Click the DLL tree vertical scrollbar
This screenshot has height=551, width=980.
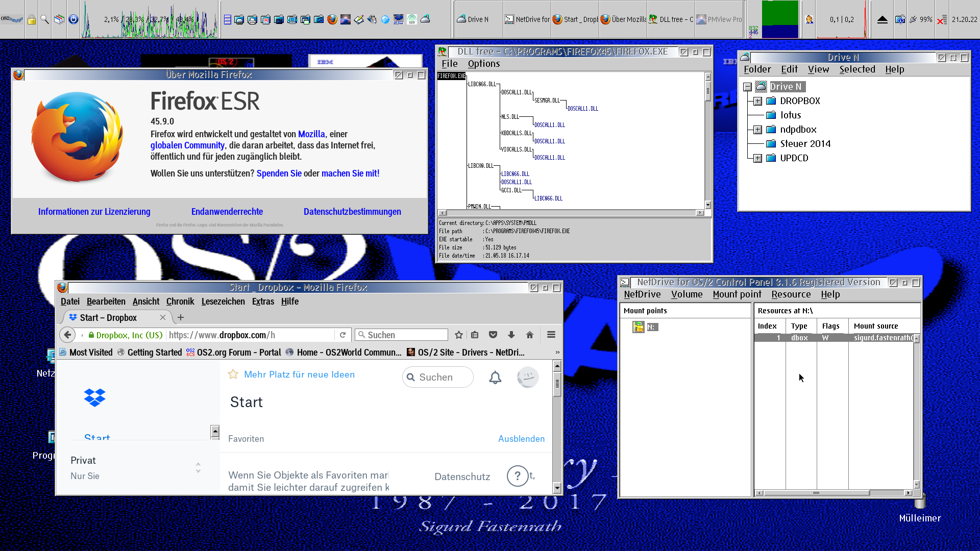click(x=708, y=140)
